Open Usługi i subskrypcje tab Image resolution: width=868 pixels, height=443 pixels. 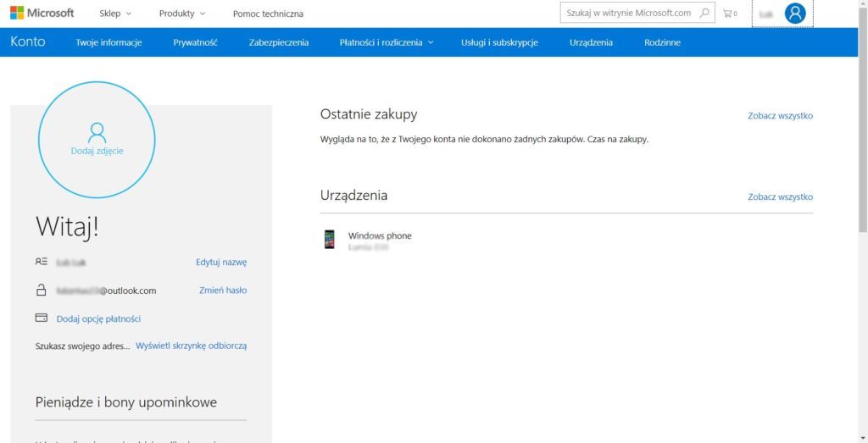(x=499, y=42)
